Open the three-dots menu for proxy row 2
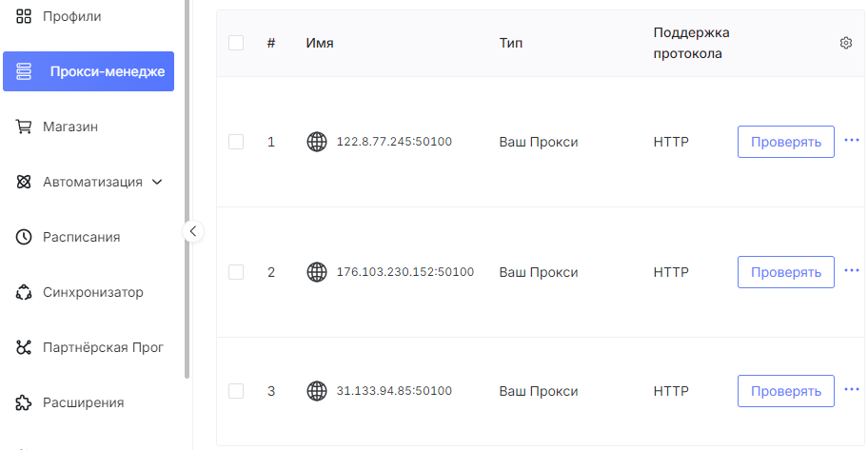 coord(852,270)
